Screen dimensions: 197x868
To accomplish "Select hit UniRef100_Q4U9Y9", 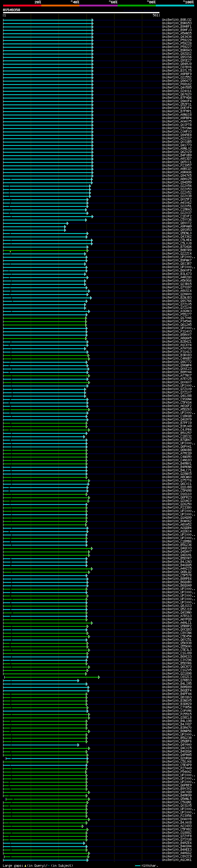I will pyautogui.click(x=177, y=419).
